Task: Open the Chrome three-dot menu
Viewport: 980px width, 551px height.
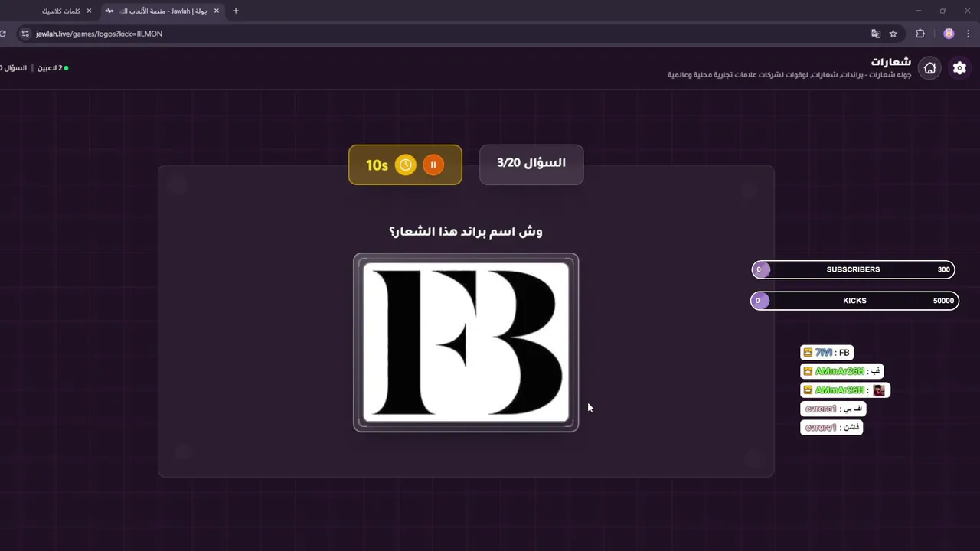Action: pos(969,34)
